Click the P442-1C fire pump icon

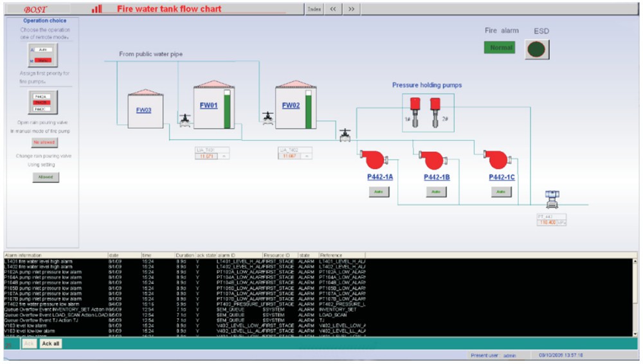tap(495, 159)
